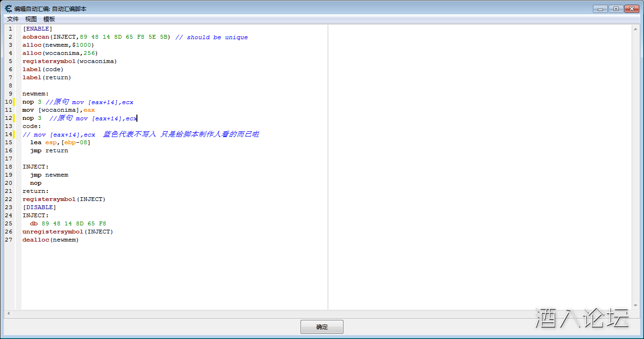
Task: Click line number 18 in the gutter
Action: pyautogui.click(x=10, y=167)
